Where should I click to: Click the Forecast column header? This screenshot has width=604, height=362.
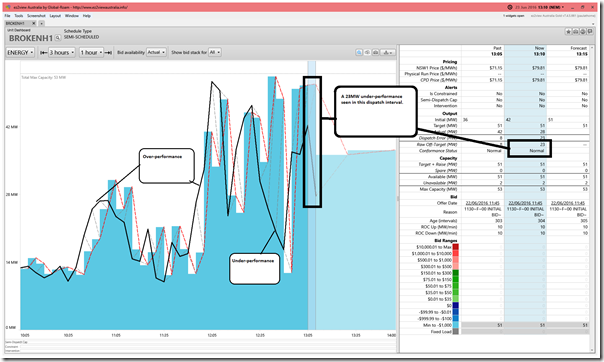579,48
